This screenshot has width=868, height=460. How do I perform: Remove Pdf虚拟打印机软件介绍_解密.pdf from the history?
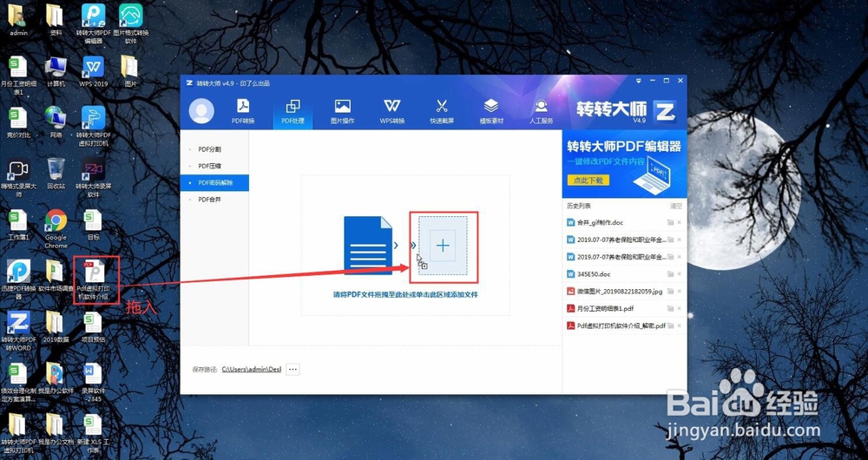point(680,325)
